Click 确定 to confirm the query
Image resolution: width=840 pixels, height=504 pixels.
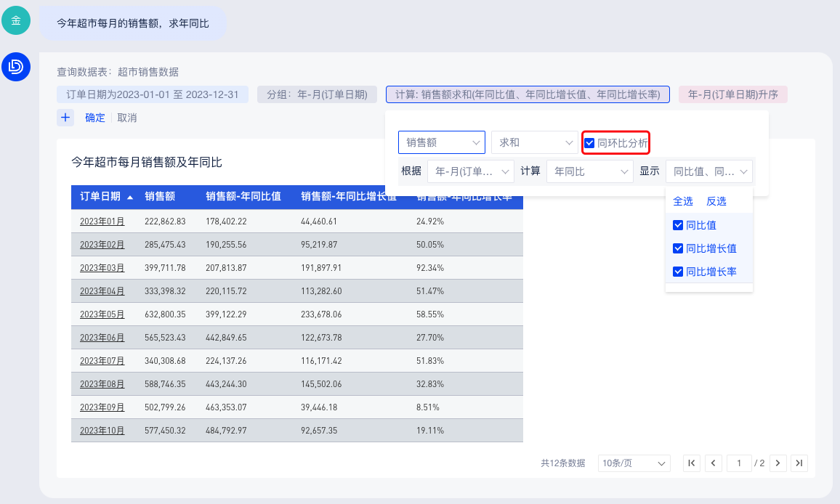[x=95, y=118]
